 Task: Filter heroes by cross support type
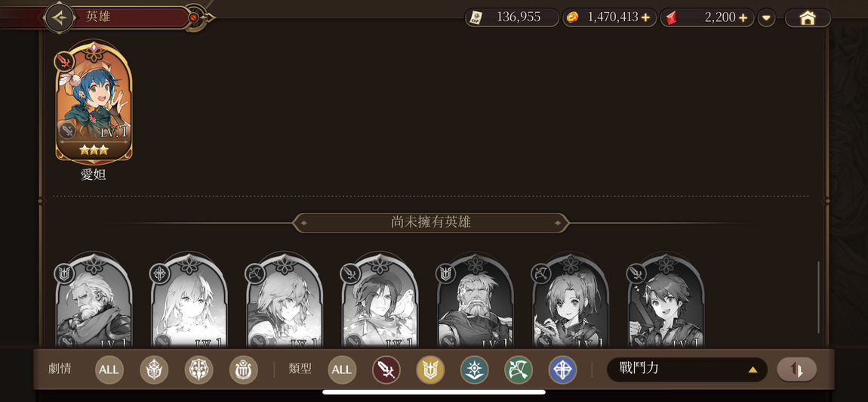(562, 370)
